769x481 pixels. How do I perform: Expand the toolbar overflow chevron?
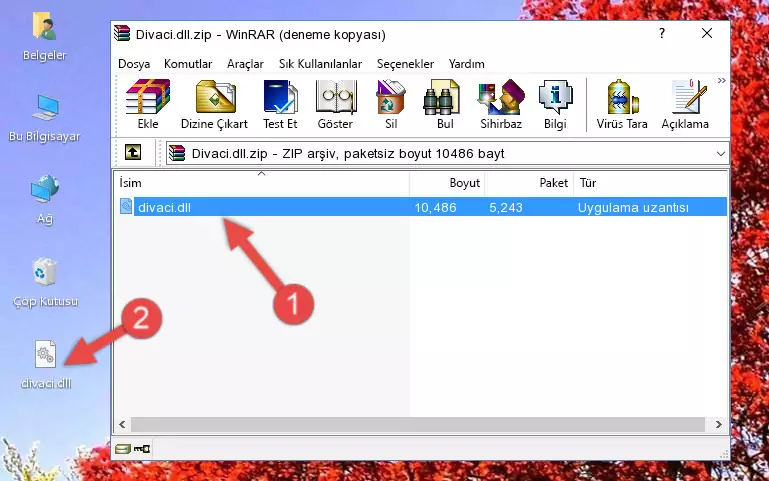coord(721,80)
